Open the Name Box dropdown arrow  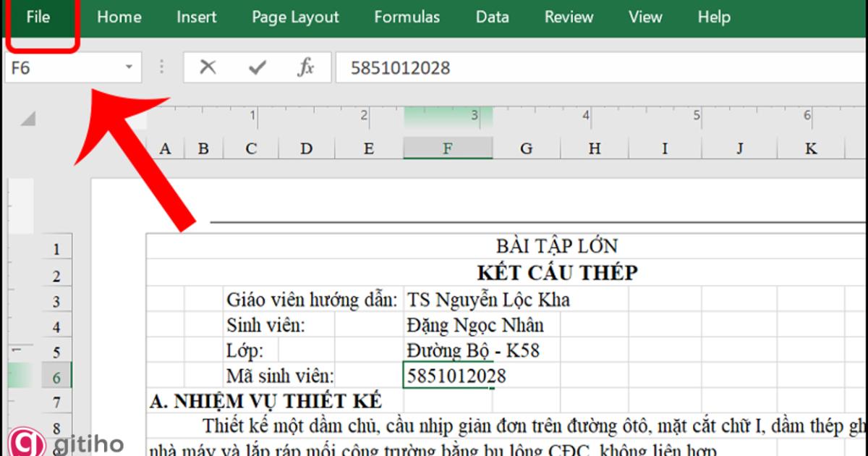[129, 67]
